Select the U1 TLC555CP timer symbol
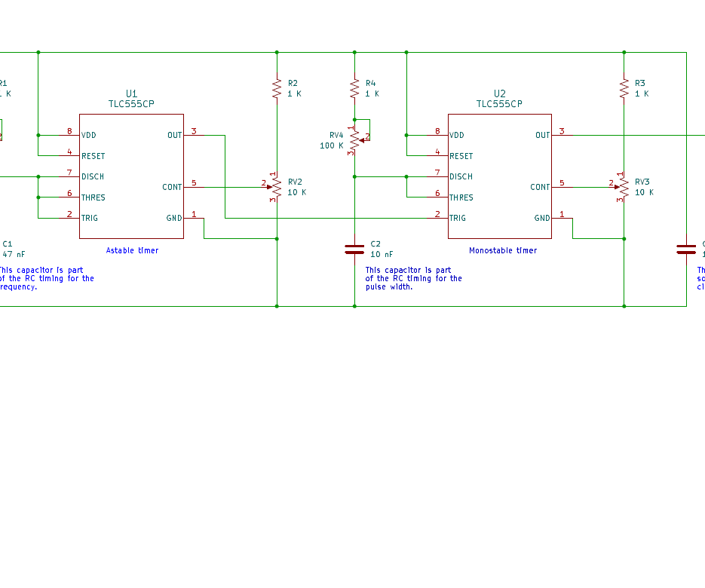The height and width of the screenshot is (588, 705). [131, 173]
